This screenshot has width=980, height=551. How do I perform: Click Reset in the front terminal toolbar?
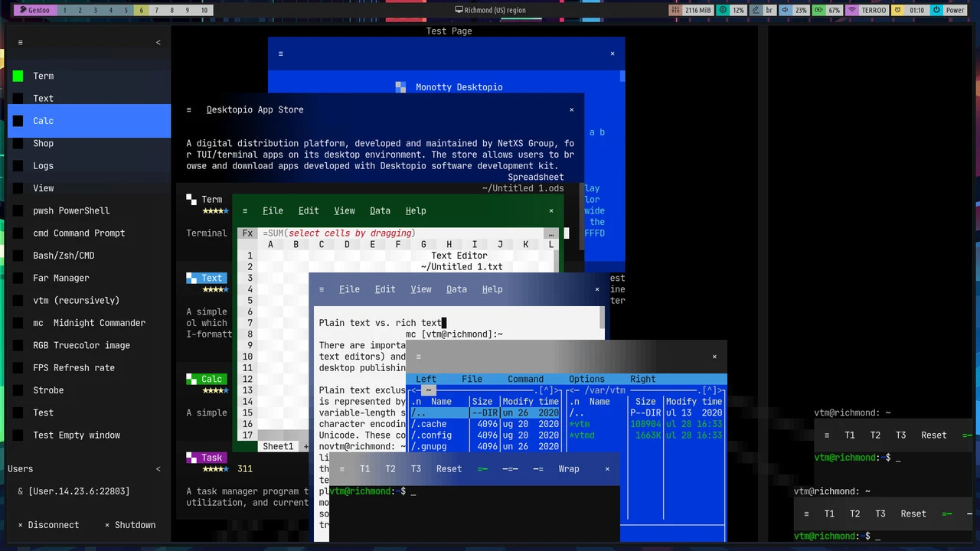[x=449, y=469]
